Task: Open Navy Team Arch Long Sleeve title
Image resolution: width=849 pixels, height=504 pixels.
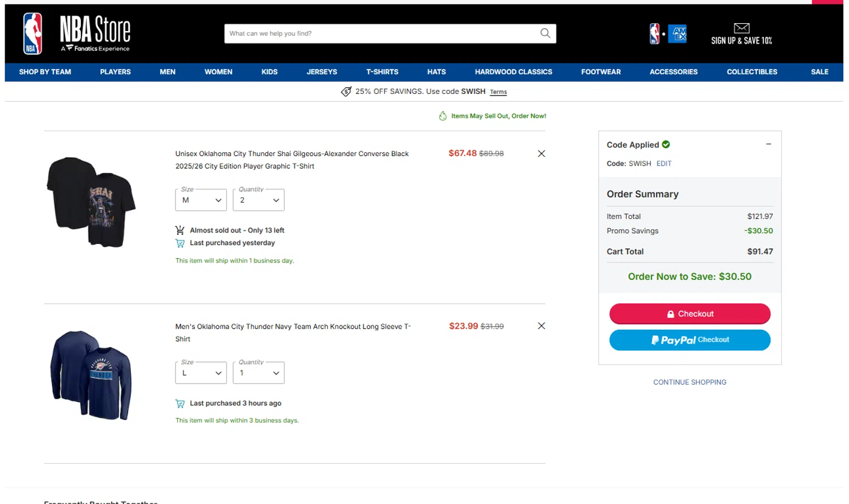Action: 293,333
